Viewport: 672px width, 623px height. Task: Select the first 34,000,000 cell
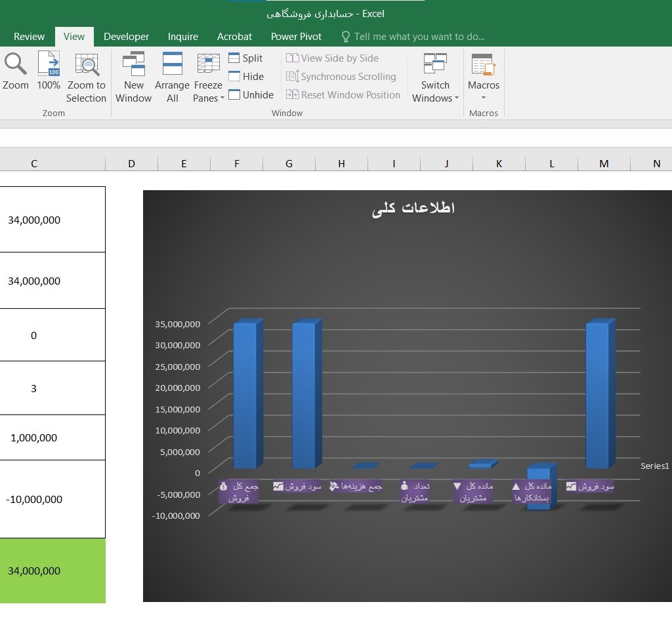click(x=52, y=220)
